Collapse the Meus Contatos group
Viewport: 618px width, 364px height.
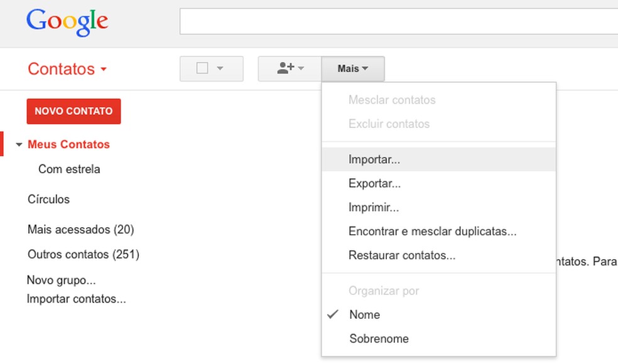18,144
